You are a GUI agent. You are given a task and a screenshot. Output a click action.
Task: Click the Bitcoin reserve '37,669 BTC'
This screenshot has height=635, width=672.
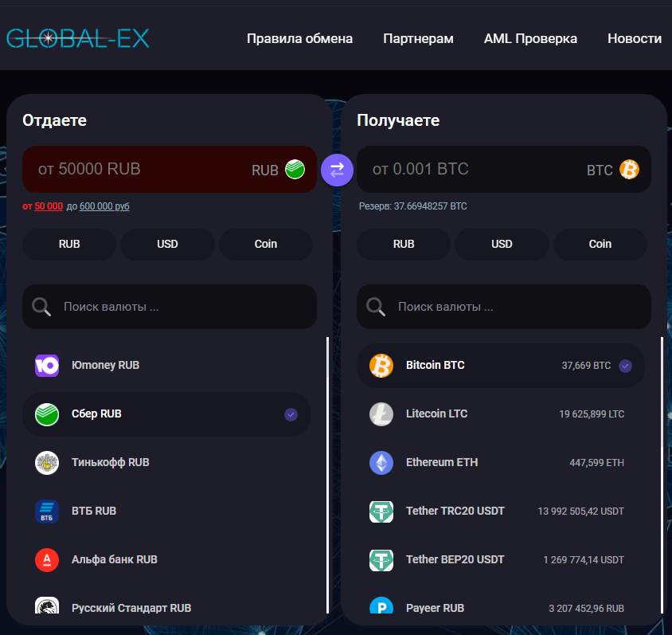(x=586, y=366)
